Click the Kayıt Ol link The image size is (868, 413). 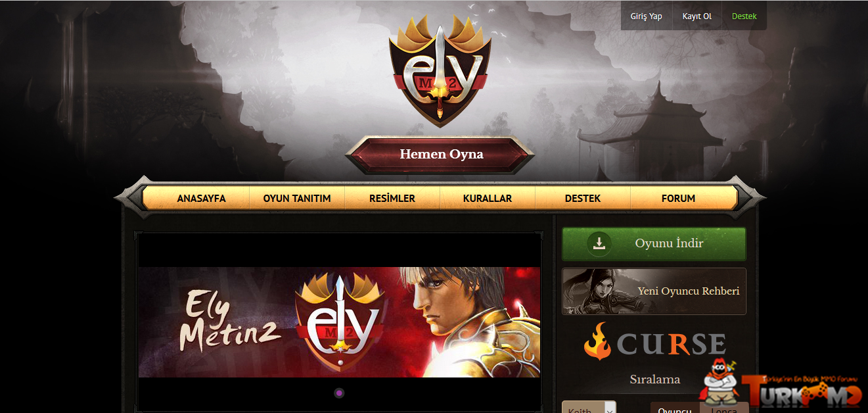click(x=697, y=16)
